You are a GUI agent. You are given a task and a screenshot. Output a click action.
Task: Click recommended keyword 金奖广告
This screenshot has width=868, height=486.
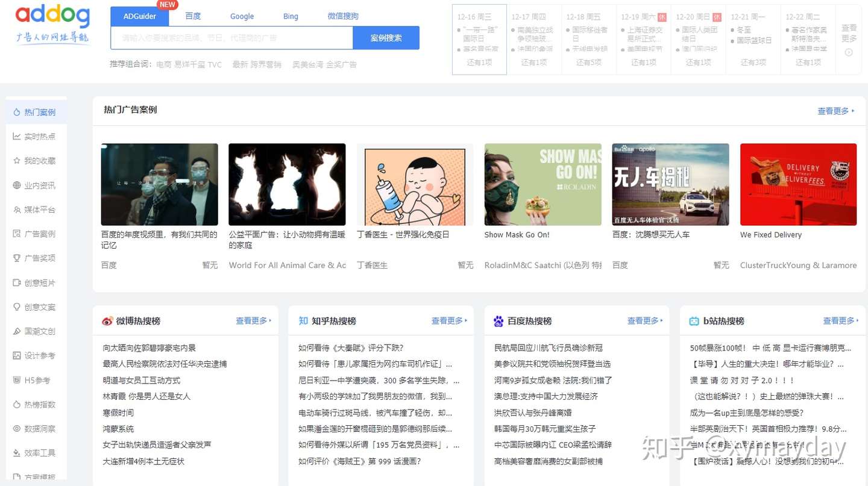pos(341,64)
